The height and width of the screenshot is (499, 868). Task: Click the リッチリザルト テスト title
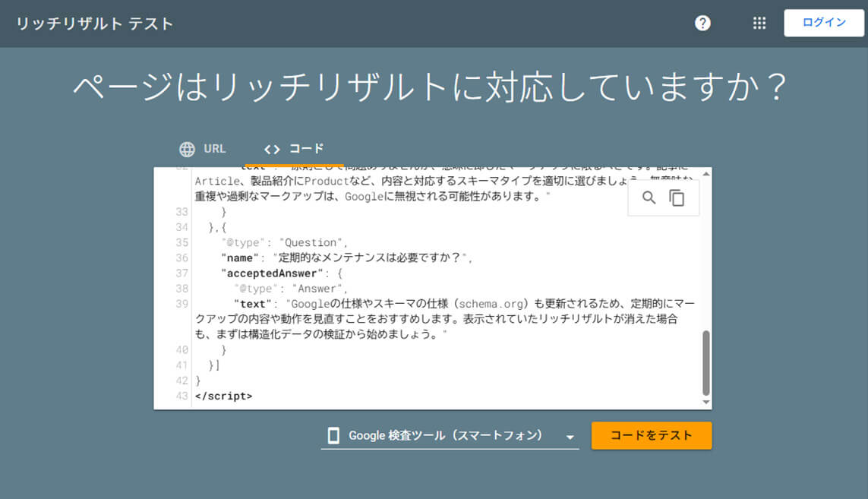[94, 24]
